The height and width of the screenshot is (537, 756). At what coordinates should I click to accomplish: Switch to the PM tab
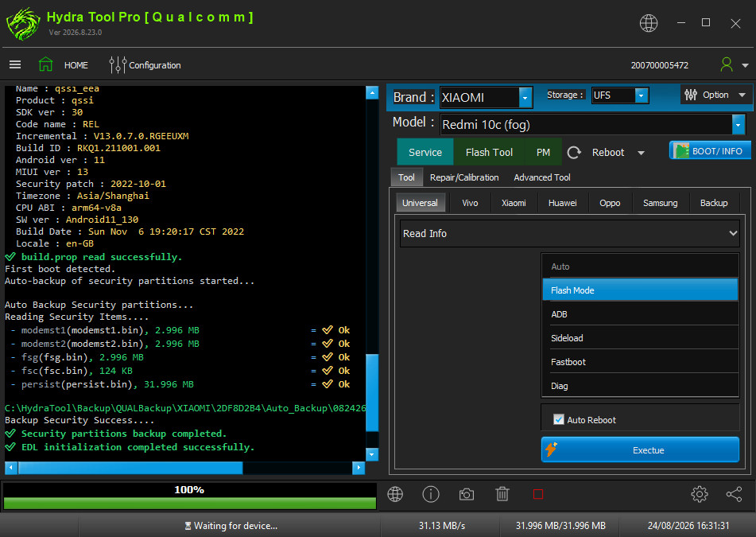pyautogui.click(x=543, y=153)
